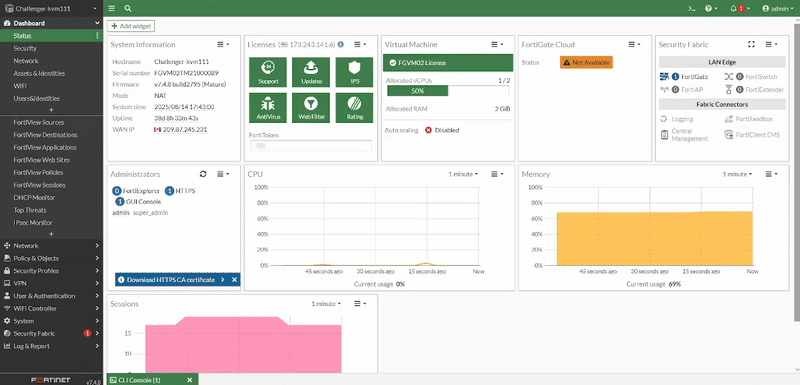The width and height of the screenshot is (800, 385).
Task: Open System Information widget menu
Action: [223, 44]
